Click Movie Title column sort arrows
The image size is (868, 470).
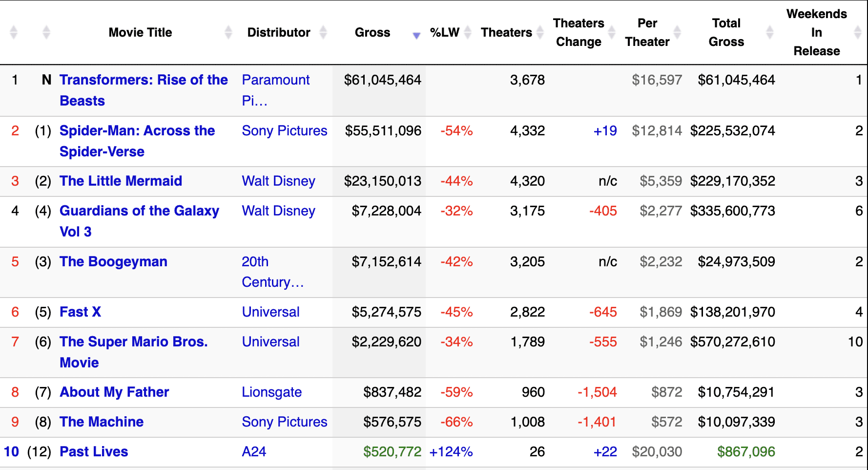point(228,32)
